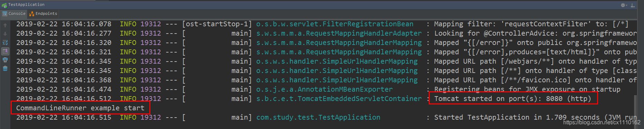The height and width of the screenshot is (129, 644).
Task: Toggle soft-wrap in the console gutter
Action: pyautogui.click(x=5, y=43)
